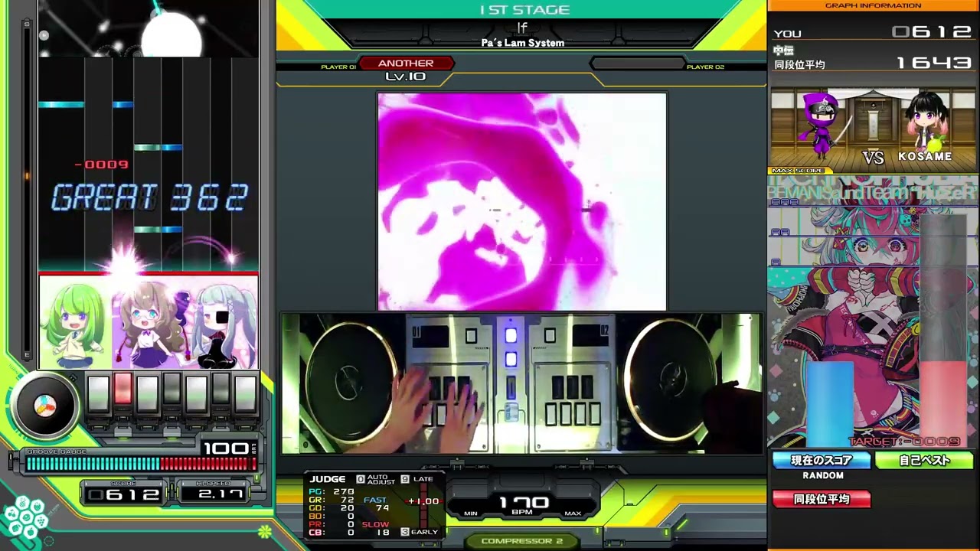Click the 同段位平均 score 1643
Image resolution: width=980 pixels, height=551 pixels.
[934, 63]
